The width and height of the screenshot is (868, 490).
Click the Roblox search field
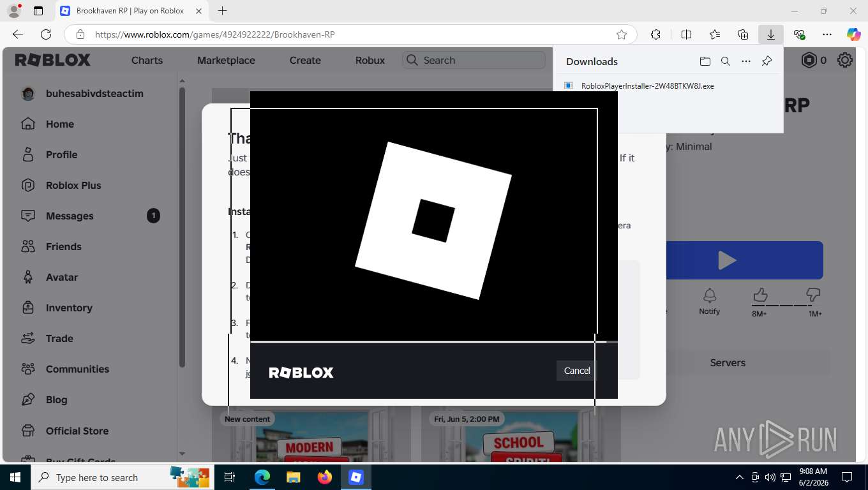pyautogui.click(x=474, y=60)
